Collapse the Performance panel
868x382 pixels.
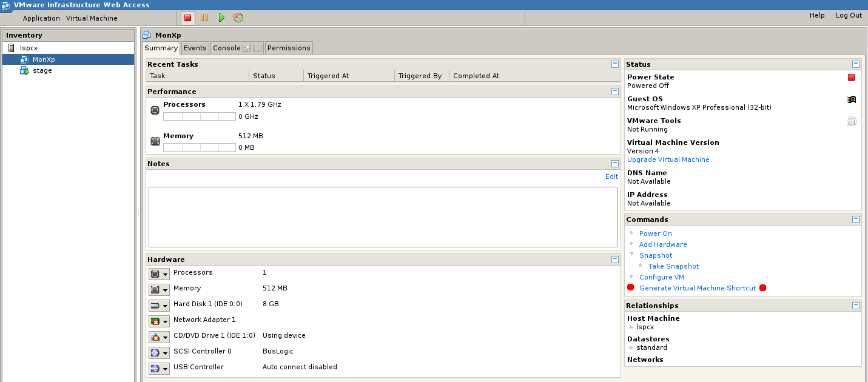click(615, 92)
